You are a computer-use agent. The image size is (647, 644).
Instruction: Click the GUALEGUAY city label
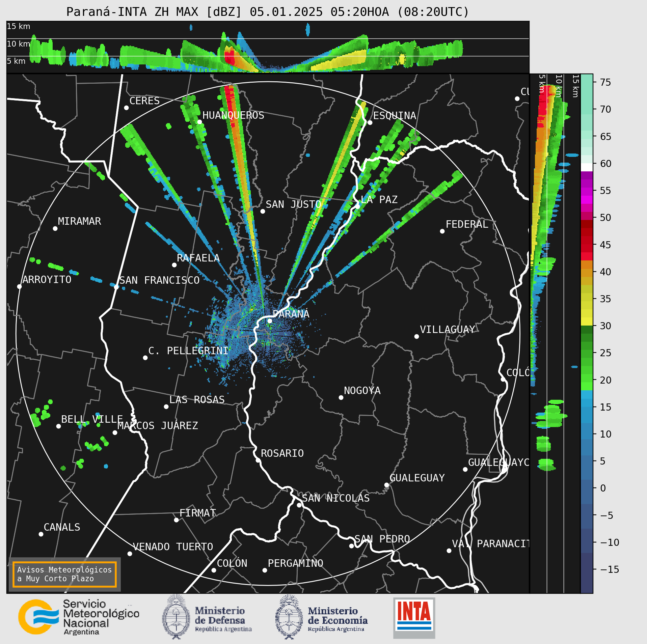coord(417,478)
